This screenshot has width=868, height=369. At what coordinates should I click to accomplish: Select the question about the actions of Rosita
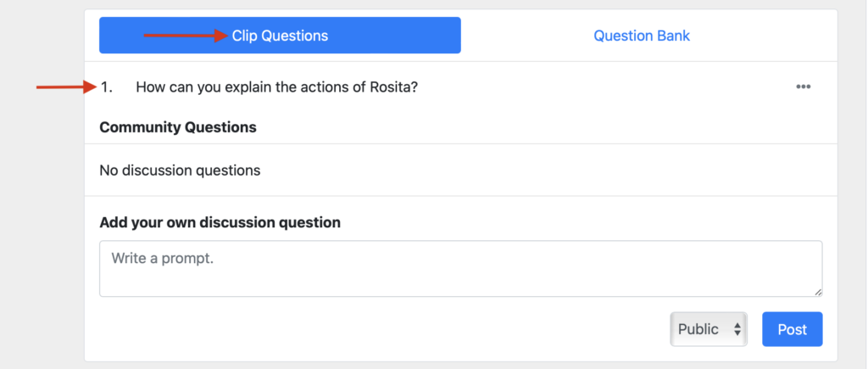pos(277,87)
